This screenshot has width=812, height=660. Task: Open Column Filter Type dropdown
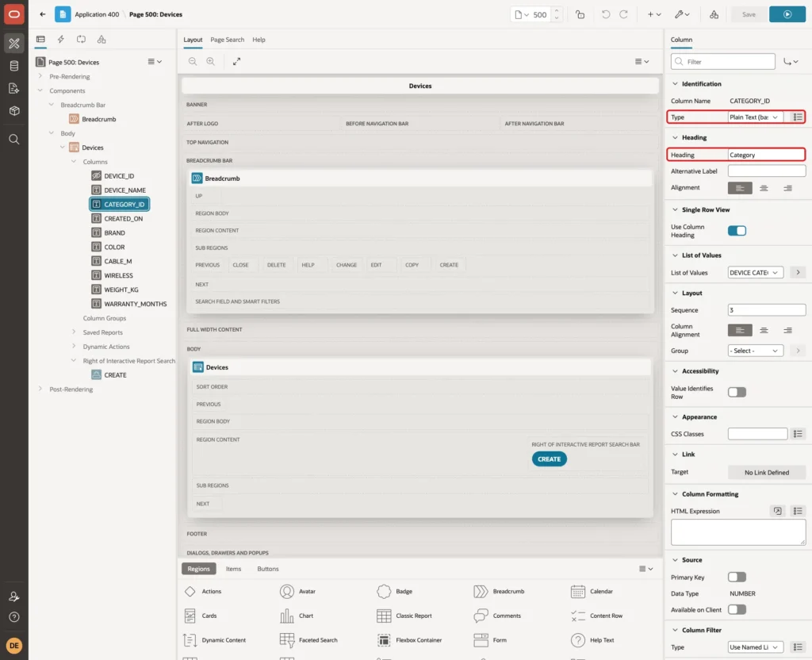pos(756,647)
